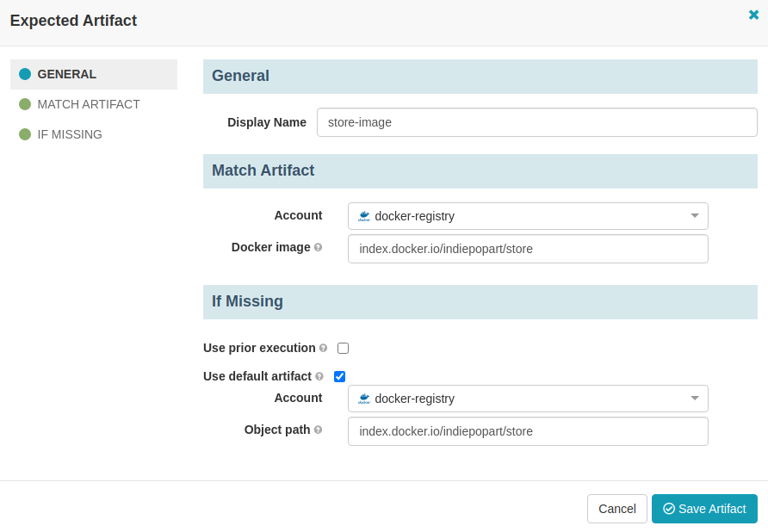Jump to the IF MISSING section
The height and width of the screenshot is (532, 768).
(70, 134)
